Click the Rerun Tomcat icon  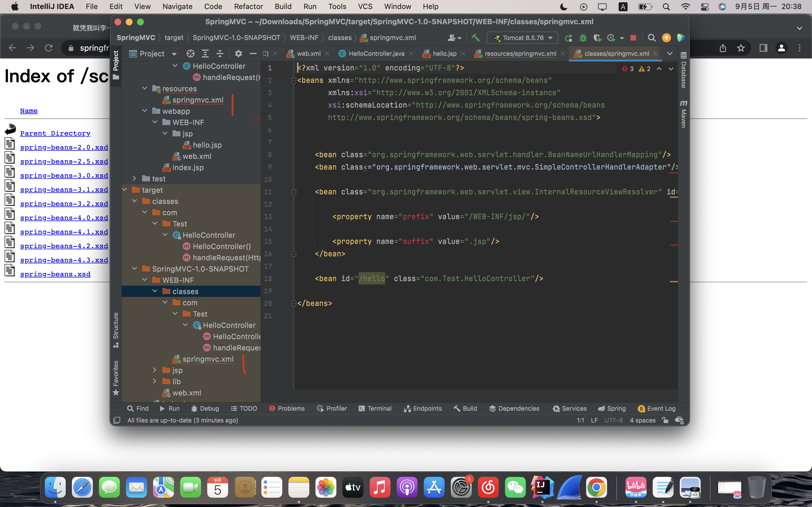[568, 38]
